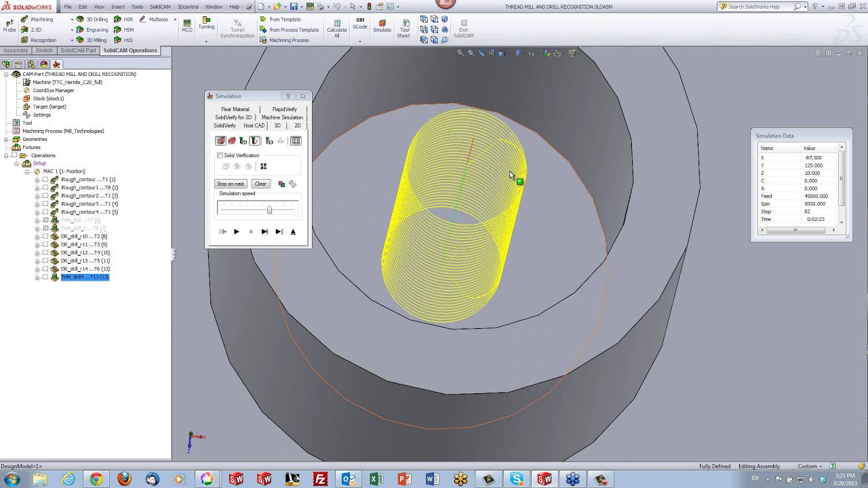868x488 pixels.
Task: Click the Stop on next button
Action: (231, 184)
